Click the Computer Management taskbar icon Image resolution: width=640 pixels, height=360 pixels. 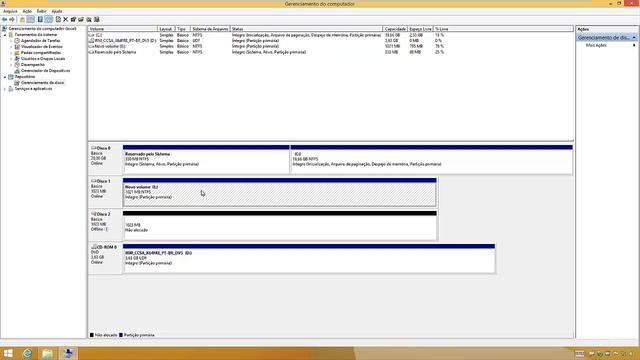(68, 353)
